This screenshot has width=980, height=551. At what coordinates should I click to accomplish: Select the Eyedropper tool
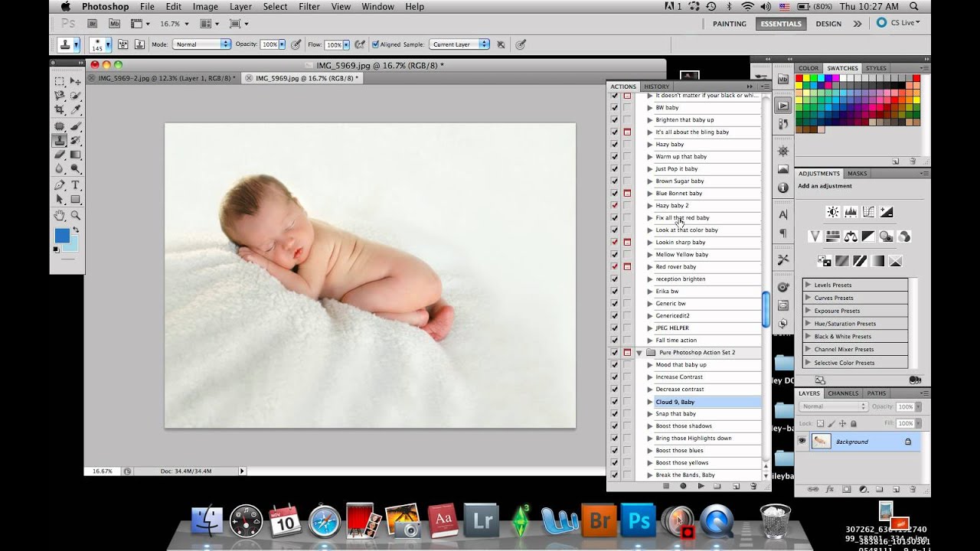tap(76, 110)
